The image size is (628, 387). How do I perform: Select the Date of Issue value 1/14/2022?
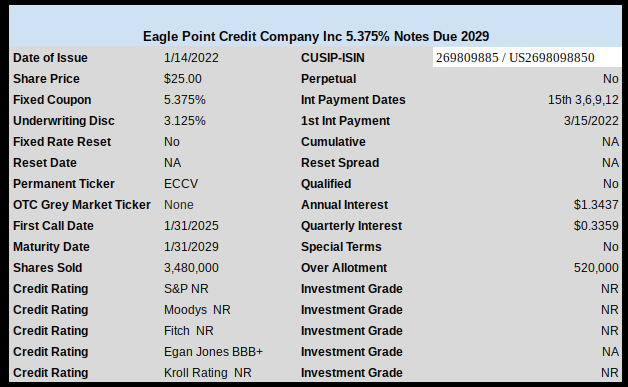[191, 58]
